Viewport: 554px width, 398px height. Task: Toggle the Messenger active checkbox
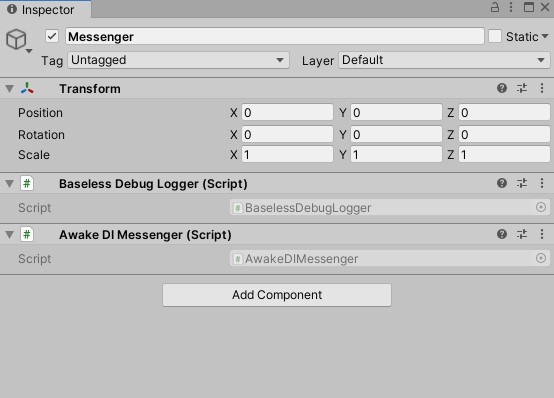[52, 36]
